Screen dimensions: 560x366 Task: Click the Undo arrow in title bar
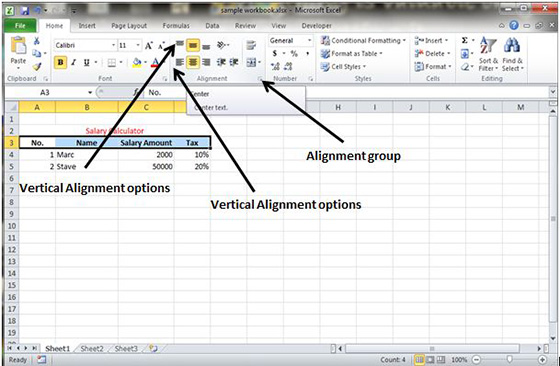(x=37, y=11)
